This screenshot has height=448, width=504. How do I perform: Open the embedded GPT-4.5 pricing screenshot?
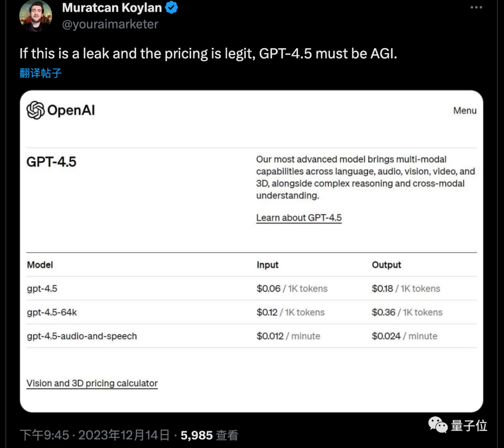pyautogui.click(x=252, y=252)
